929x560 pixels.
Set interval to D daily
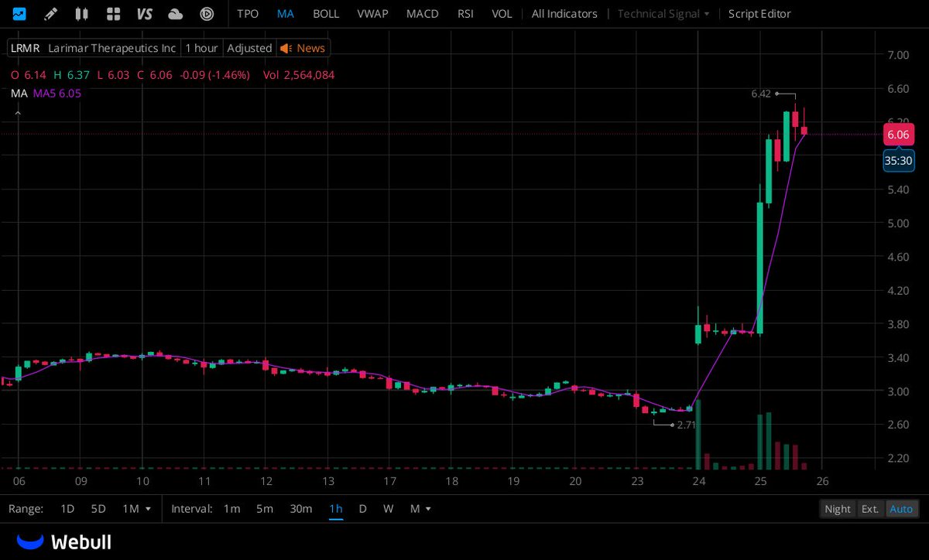(x=362, y=509)
